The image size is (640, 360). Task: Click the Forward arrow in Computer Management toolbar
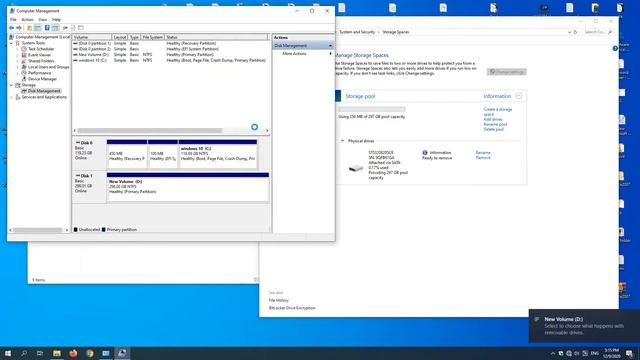[19, 28]
